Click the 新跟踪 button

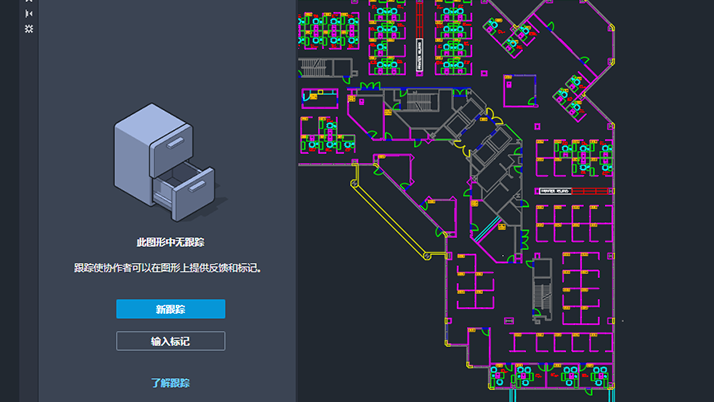click(170, 309)
